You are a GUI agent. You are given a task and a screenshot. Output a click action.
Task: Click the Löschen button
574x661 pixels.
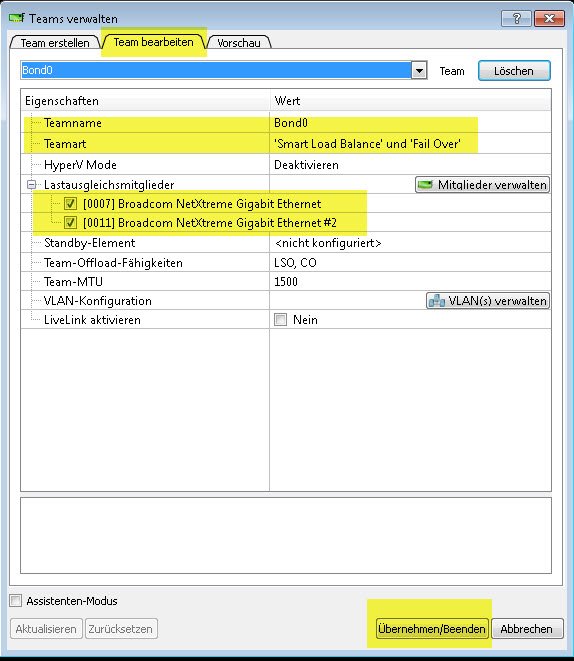[514, 71]
